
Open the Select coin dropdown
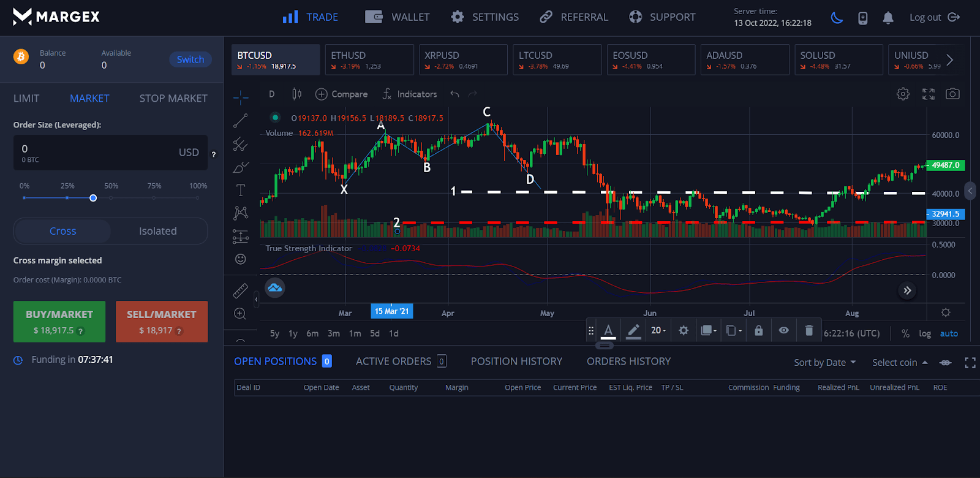[900, 363]
